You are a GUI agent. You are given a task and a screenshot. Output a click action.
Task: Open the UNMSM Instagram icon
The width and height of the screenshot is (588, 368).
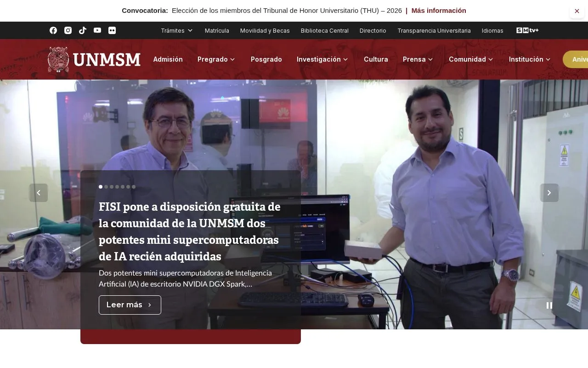(x=68, y=30)
